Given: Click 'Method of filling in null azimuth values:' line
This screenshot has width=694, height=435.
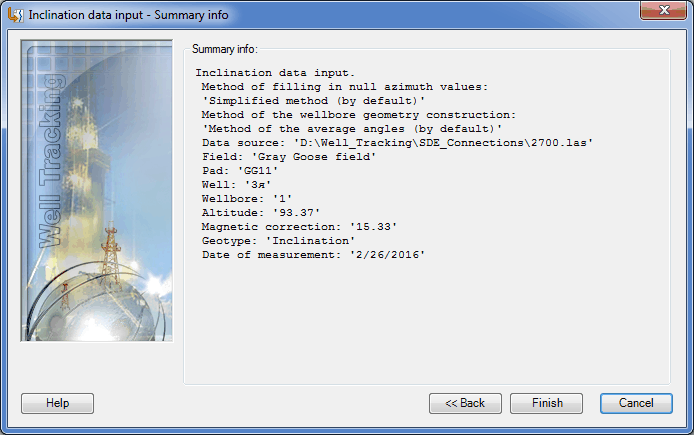Looking at the screenshot, I should click(344, 87).
